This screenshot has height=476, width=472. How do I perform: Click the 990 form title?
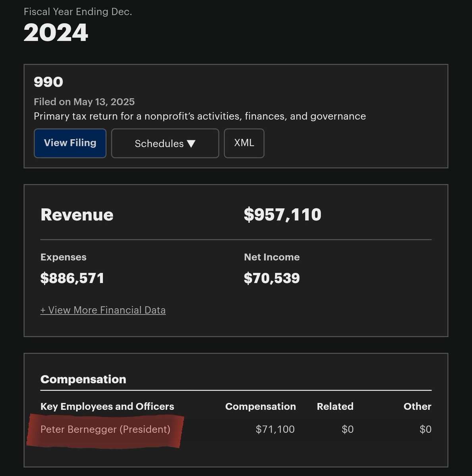tap(48, 82)
